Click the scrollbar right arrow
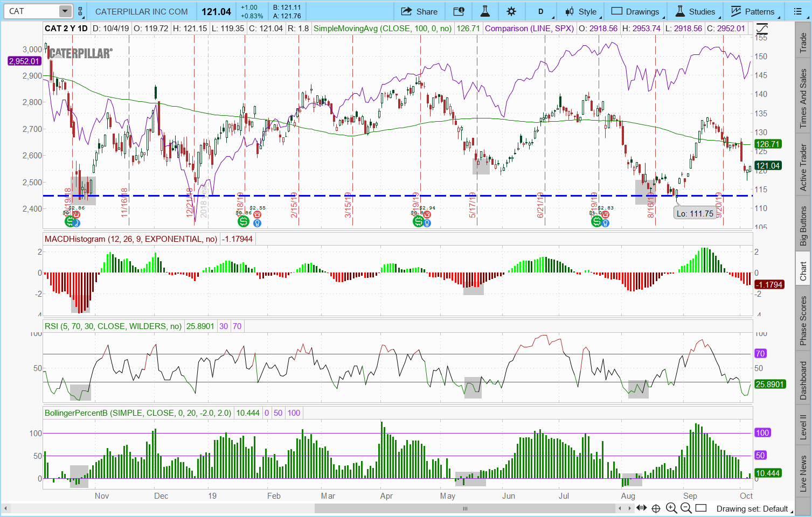This screenshot has width=812, height=517. [x=630, y=508]
